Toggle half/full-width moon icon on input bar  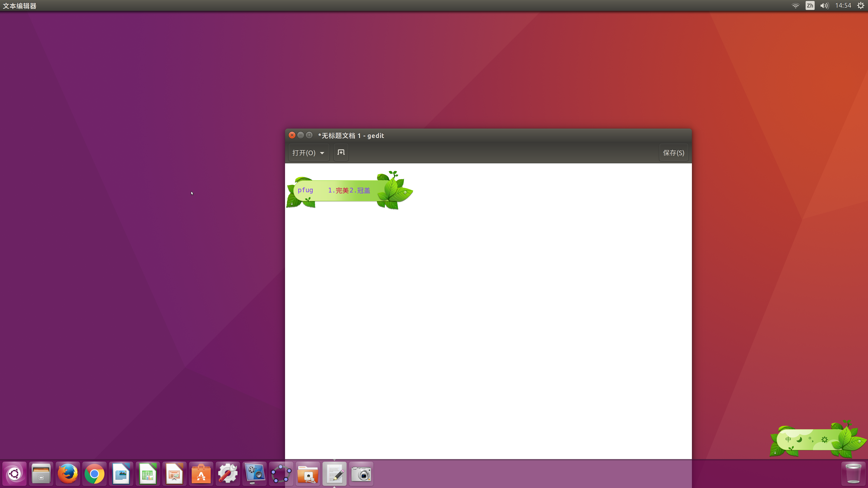799,439
